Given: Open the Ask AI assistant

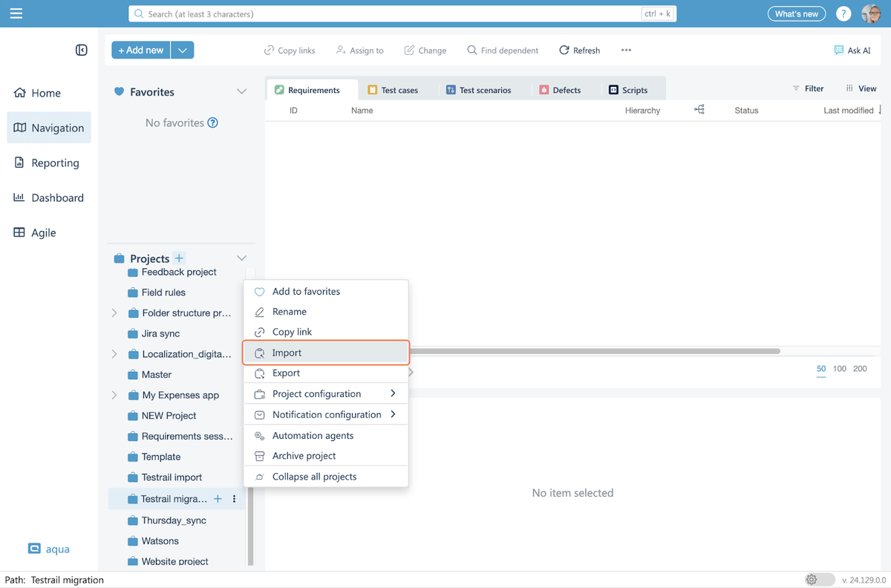Looking at the screenshot, I should (x=852, y=50).
